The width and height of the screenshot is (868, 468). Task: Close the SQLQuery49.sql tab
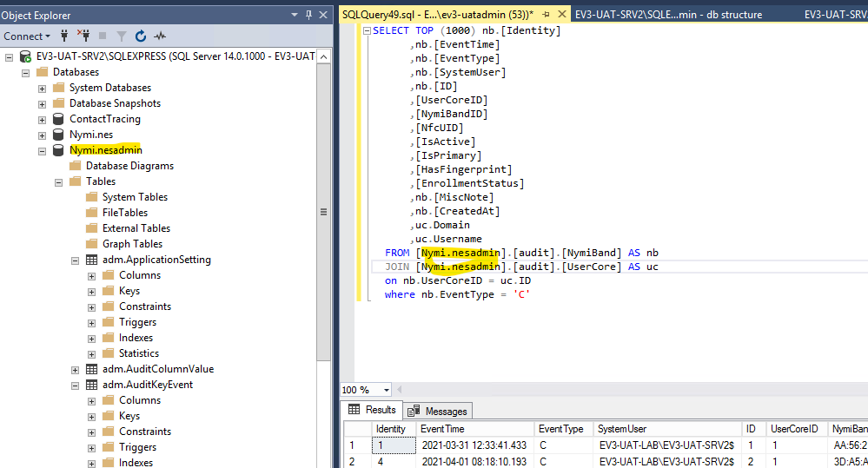(562, 15)
